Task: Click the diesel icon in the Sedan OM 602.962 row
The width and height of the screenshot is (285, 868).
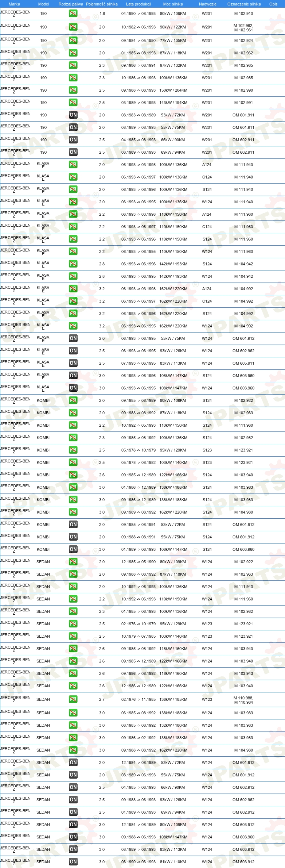Action: [x=73, y=800]
